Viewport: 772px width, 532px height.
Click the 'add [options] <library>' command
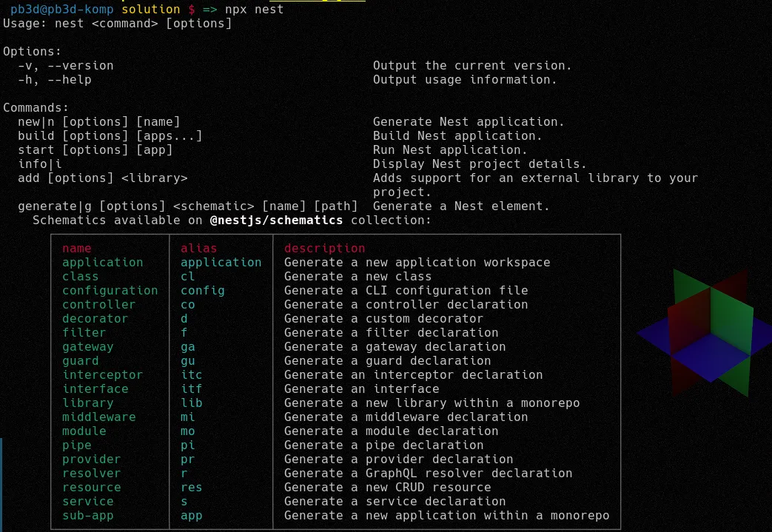click(x=103, y=178)
